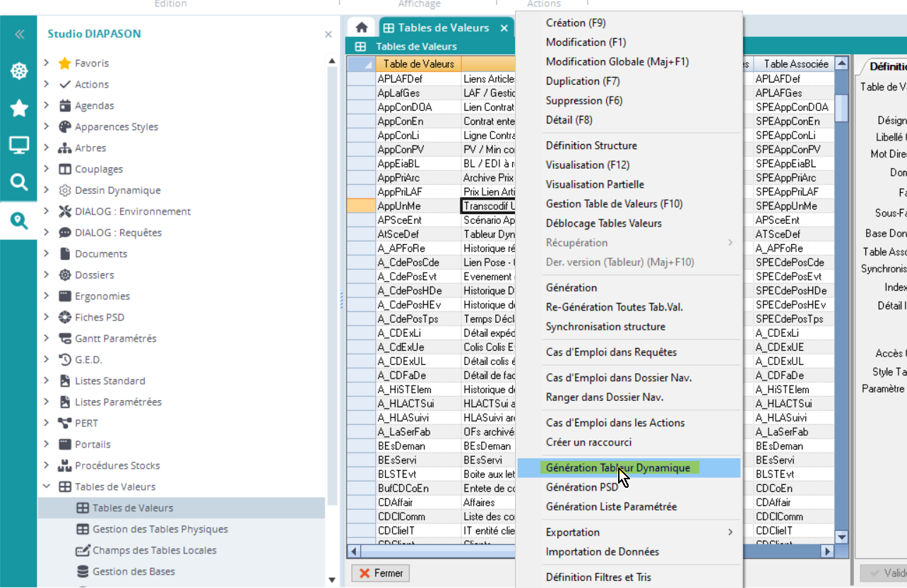Choose Duplication (F7) from context menu
Image resolution: width=907 pixels, height=588 pixels.
[x=583, y=81]
